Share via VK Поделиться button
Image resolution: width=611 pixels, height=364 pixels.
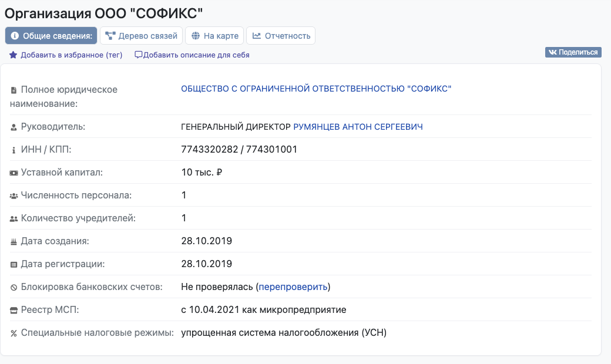[x=573, y=52]
